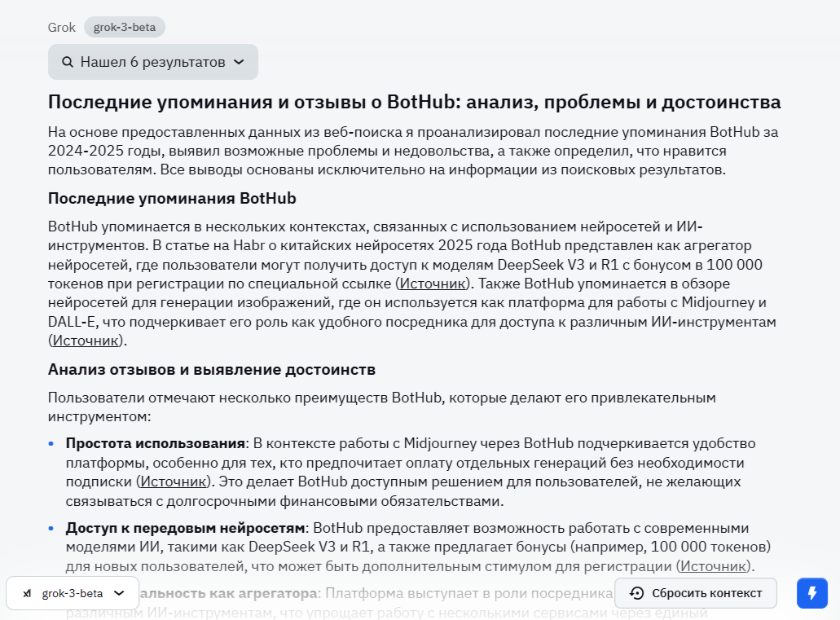The width and height of the screenshot is (840, 620).
Task: Click the Grok sender name label
Action: pos(62,27)
